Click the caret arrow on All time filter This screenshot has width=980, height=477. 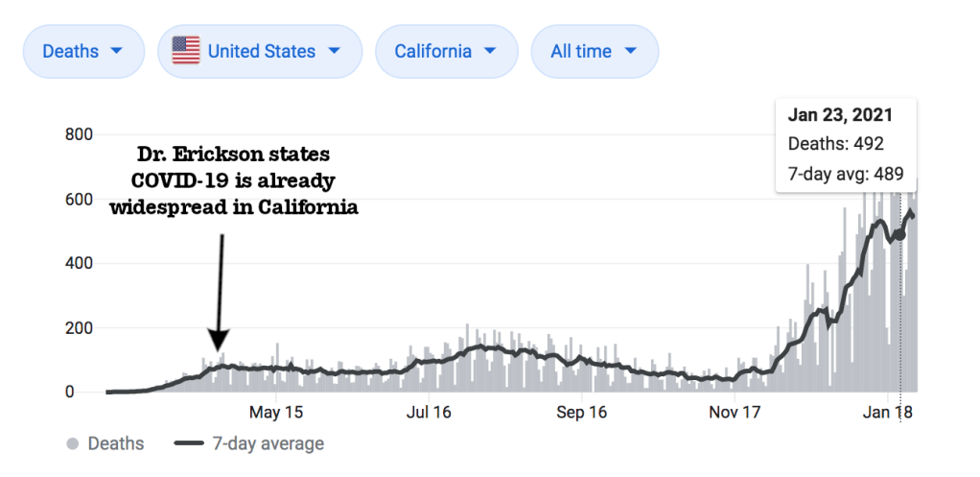tap(631, 51)
